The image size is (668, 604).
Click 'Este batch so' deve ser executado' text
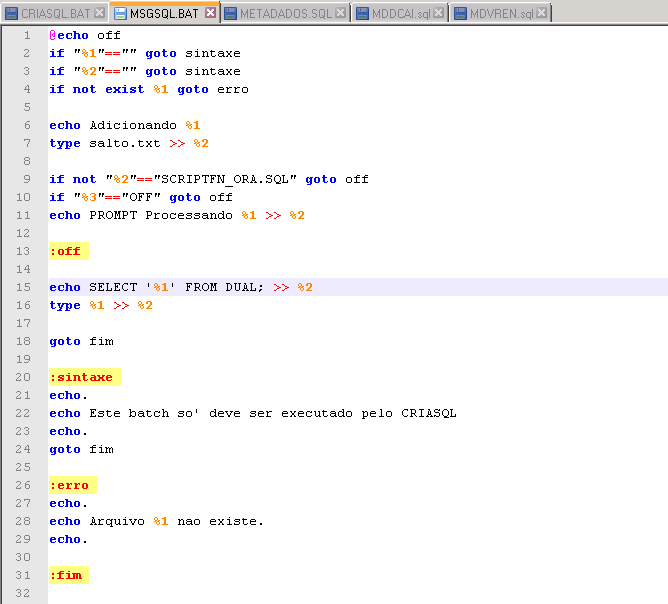coord(221,413)
